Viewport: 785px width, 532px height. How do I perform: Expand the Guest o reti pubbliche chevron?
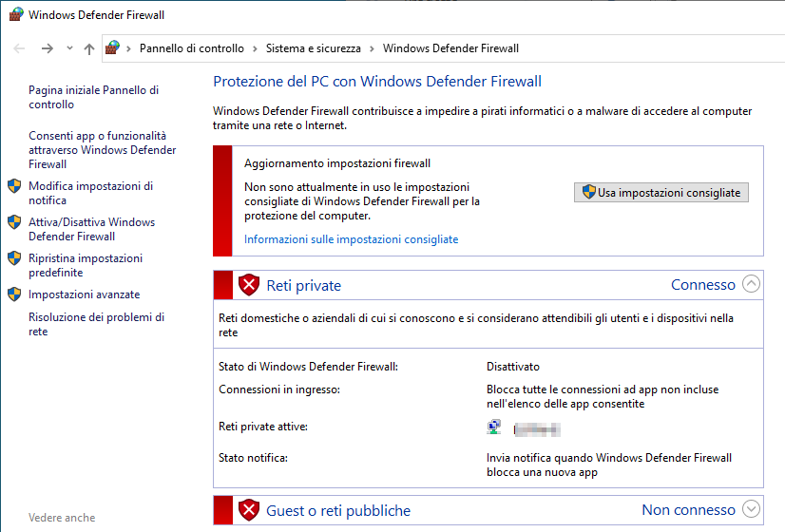pyautogui.click(x=751, y=508)
